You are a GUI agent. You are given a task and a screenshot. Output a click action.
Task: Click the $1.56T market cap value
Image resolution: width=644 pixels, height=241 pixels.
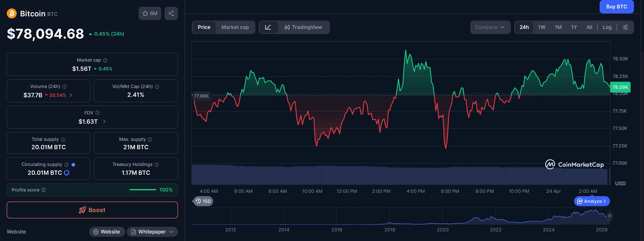pos(82,69)
